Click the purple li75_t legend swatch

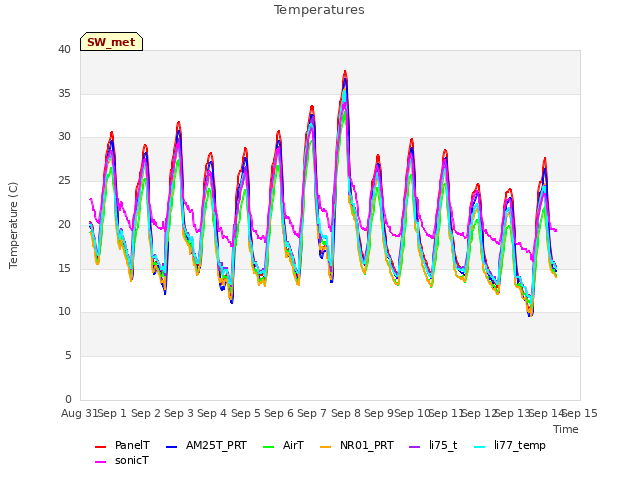tap(414, 447)
